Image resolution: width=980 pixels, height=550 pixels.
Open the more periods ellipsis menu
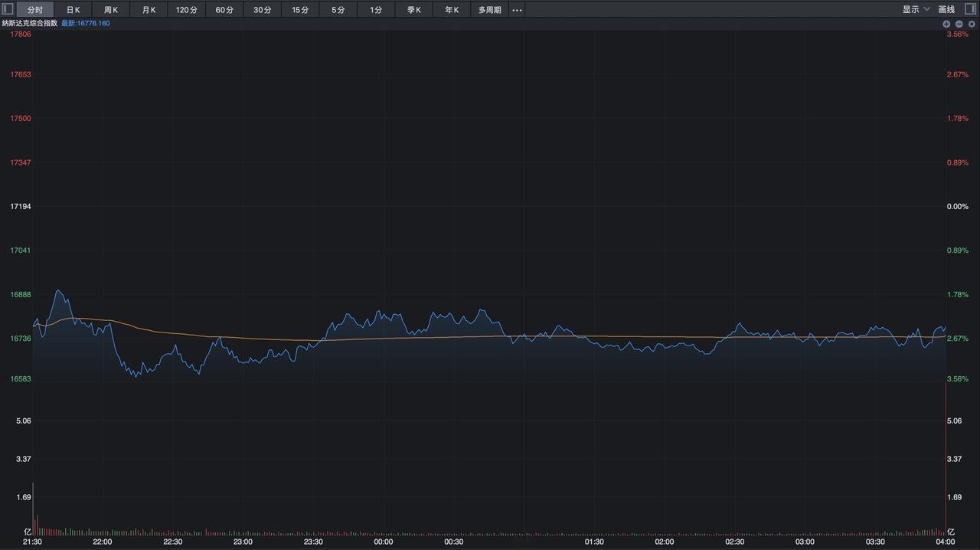point(517,10)
